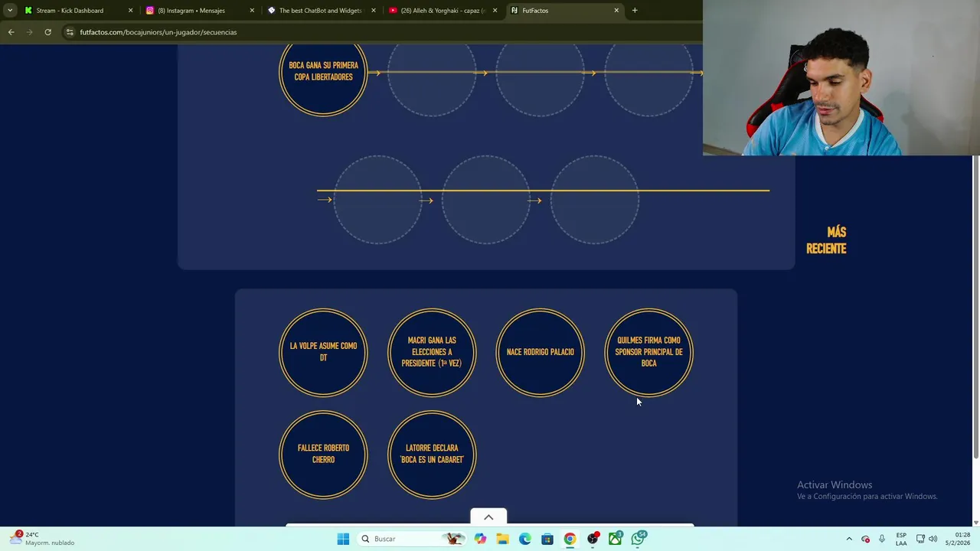Switch the ESP LAA keyboard language
The image size is (980, 551).
tap(901, 539)
